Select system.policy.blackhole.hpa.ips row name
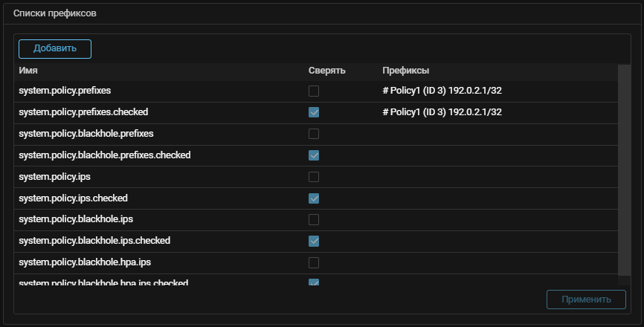Screen dimensions: 644x327 85,262
